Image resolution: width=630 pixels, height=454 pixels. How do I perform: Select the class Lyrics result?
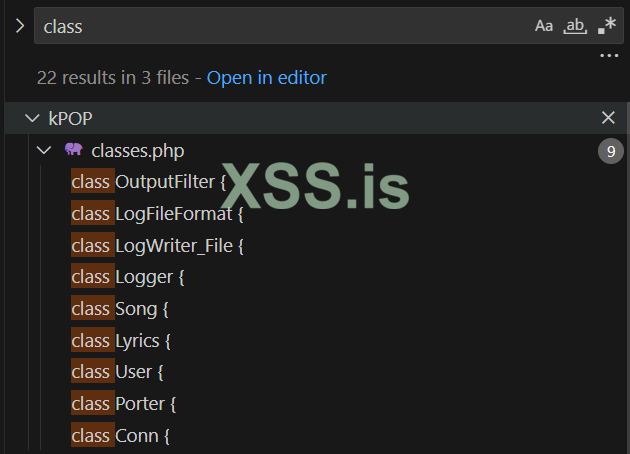click(x=121, y=341)
